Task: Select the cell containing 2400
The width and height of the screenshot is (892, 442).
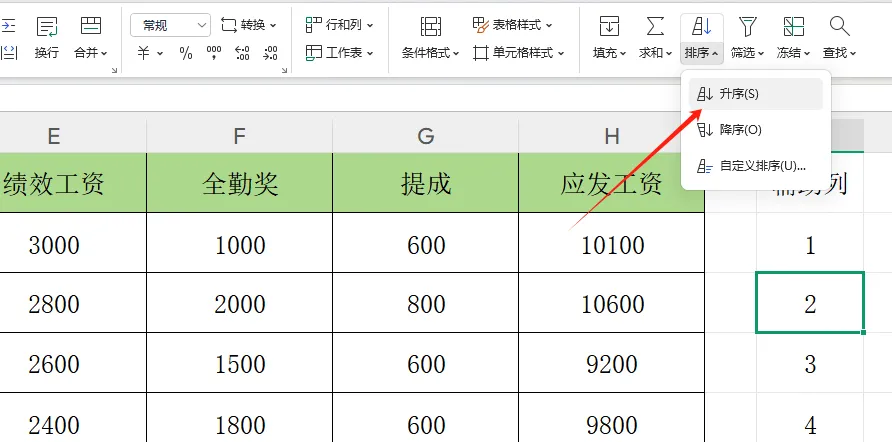Action: coord(73,418)
